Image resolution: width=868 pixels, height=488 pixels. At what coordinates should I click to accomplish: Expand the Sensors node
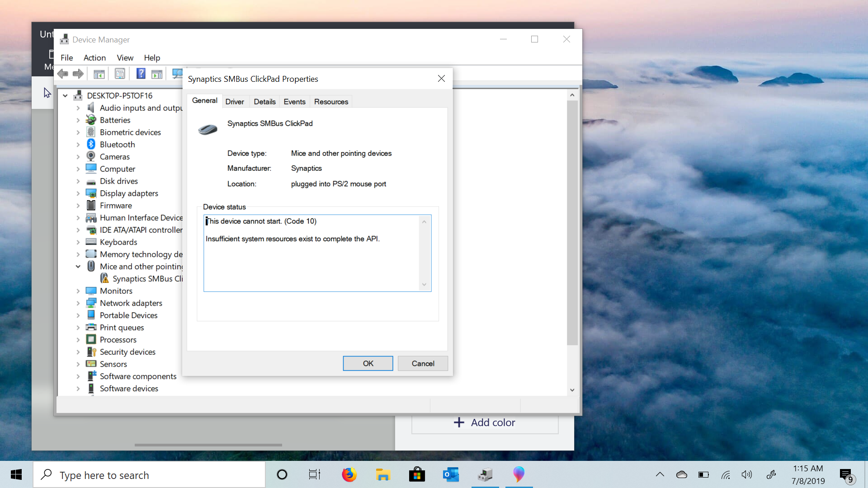pos(78,364)
